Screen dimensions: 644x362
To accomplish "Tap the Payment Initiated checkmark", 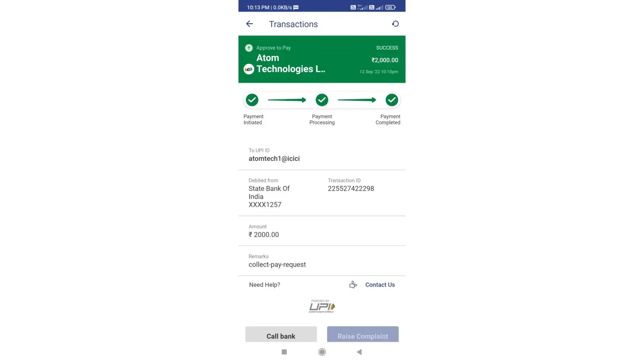I will tap(252, 100).
